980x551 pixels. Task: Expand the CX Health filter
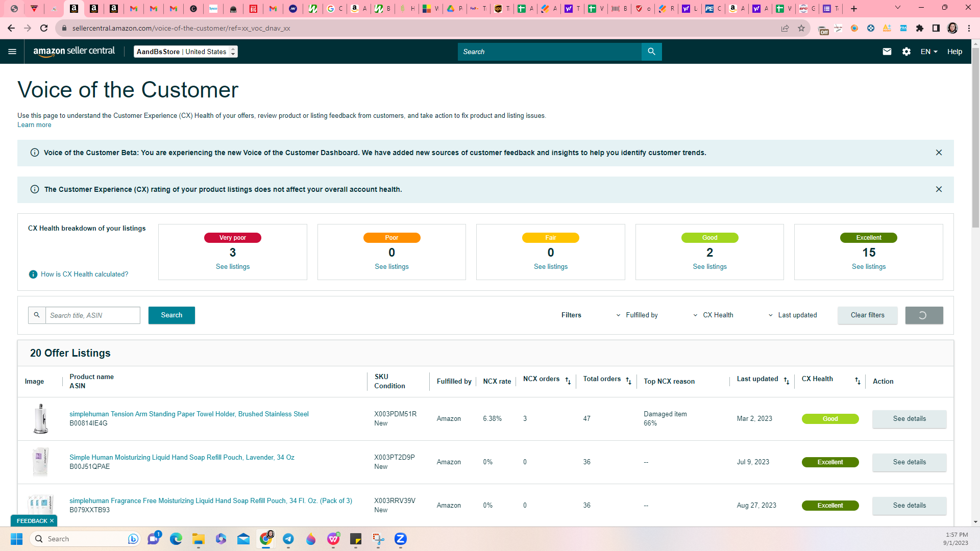tap(714, 315)
